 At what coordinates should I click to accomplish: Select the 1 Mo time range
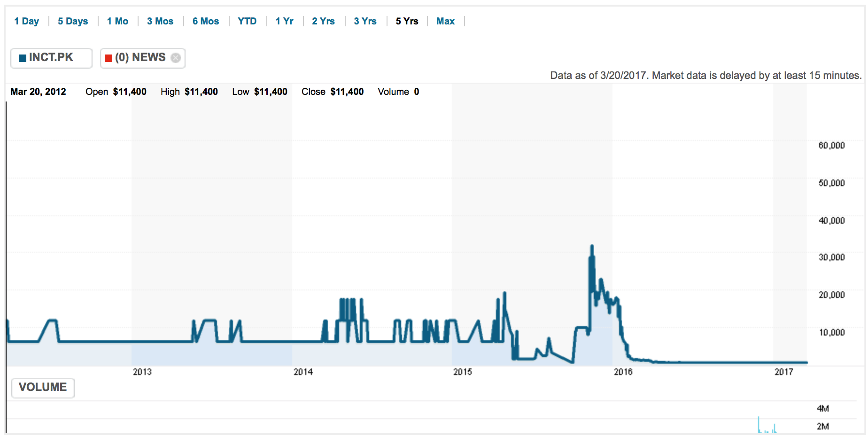(117, 21)
